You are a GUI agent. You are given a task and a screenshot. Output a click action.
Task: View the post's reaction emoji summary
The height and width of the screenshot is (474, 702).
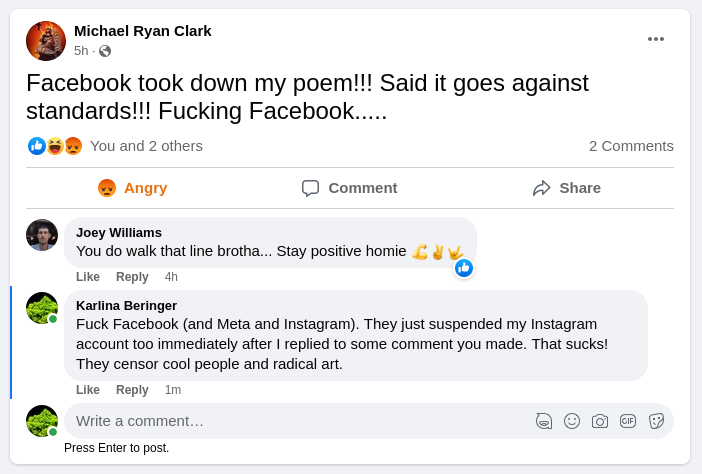[x=55, y=146]
